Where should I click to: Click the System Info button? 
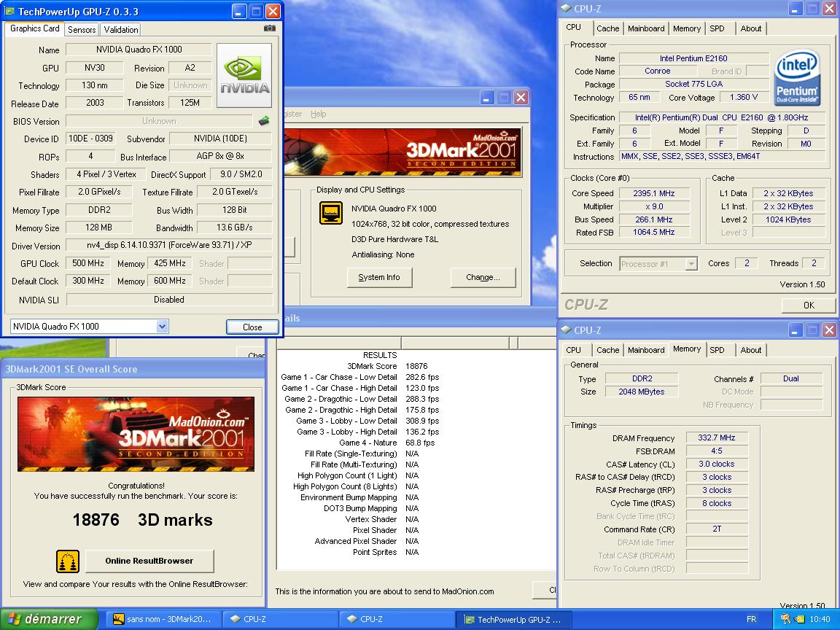pos(378,277)
